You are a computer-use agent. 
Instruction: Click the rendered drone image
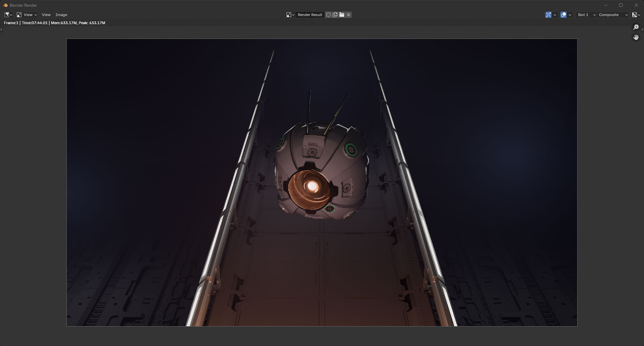(x=322, y=182)
